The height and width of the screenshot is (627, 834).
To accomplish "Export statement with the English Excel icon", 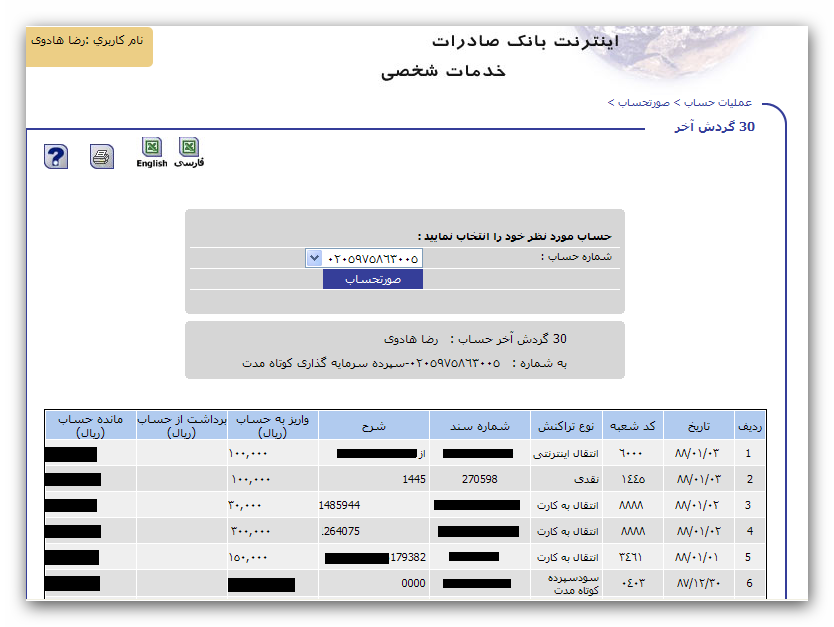I will coord(152,153).
